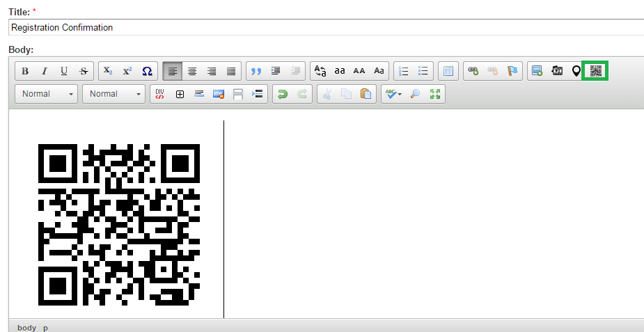Apply block quote formatting
This screenshot has height=332, width=644.
[256, 71]
